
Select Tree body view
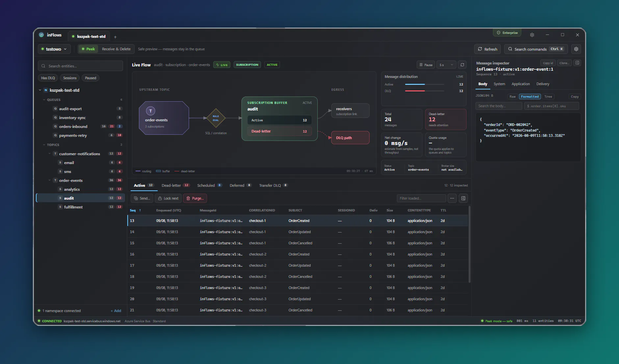coord(548,97)
